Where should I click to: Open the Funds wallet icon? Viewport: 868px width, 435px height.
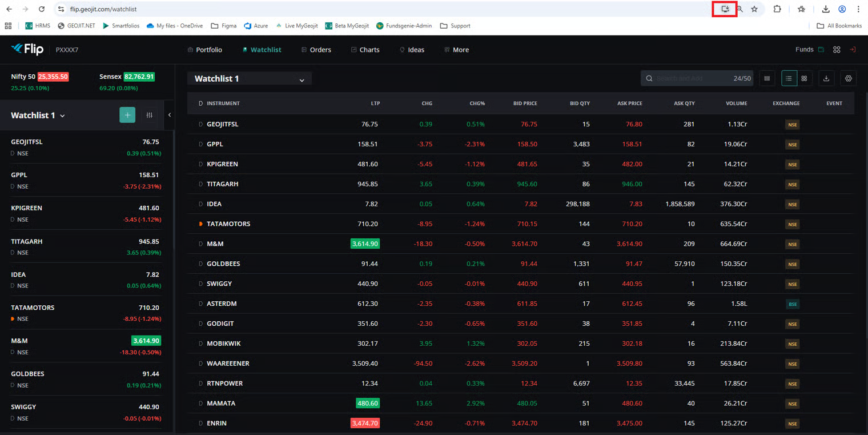(x=821, y=50)
